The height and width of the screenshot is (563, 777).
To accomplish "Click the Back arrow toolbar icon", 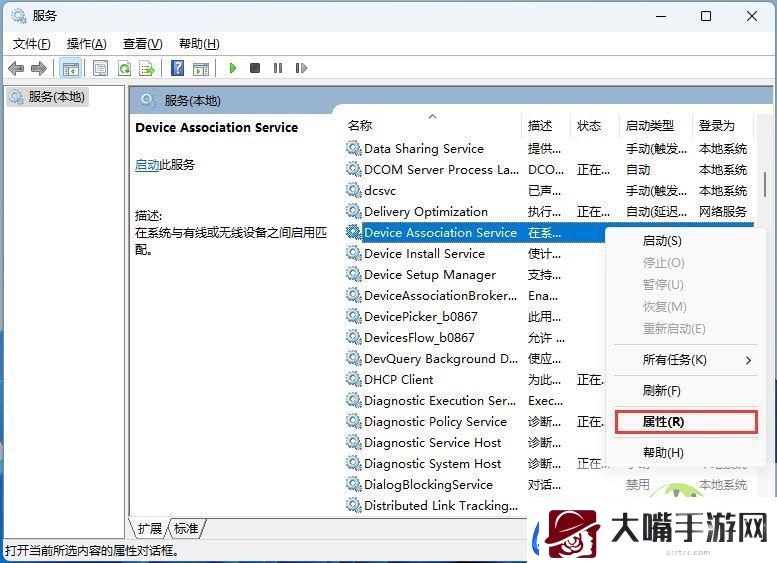I will click(16, 68).
